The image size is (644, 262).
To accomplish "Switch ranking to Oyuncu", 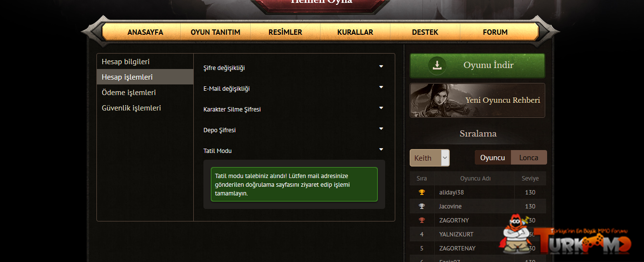I will 493,158.
